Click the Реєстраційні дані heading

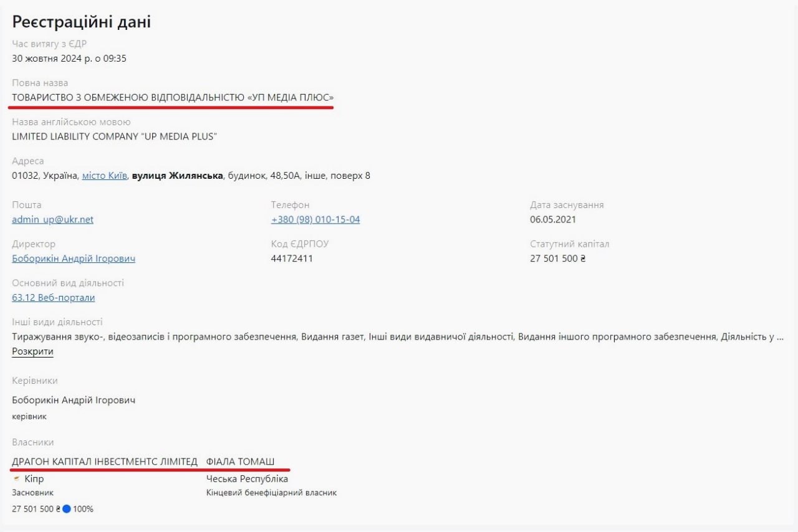(82, 22)
